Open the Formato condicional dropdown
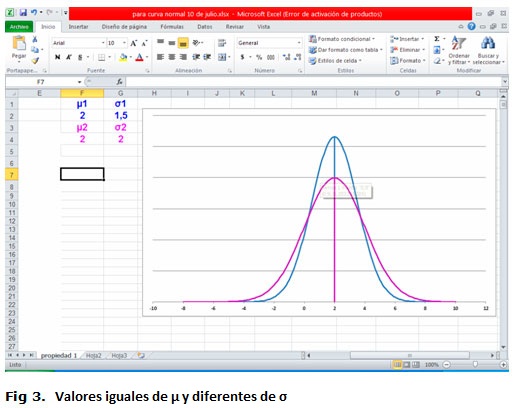This screenshot has width=514, height=408. [342, 39]
